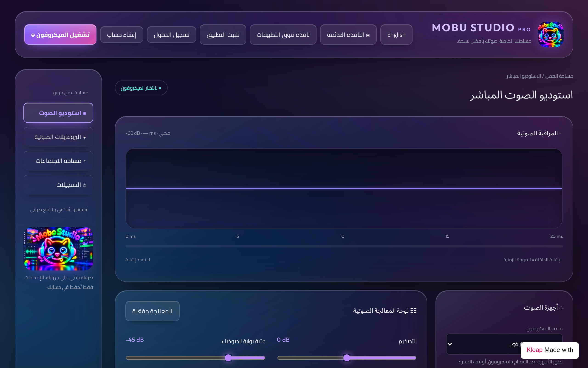Screen dimensions: 588x368
Task: Click the signal level meter bar
Action: pyautogui.click(x=344, y=246)
